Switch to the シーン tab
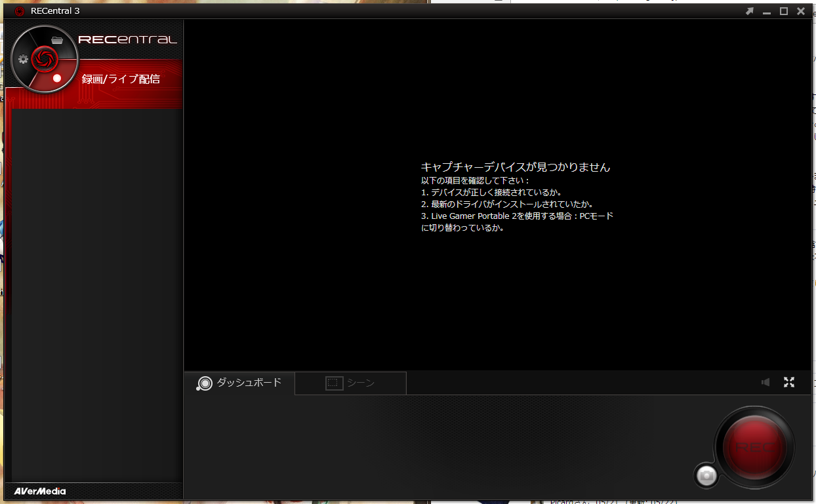 (351, 383)
